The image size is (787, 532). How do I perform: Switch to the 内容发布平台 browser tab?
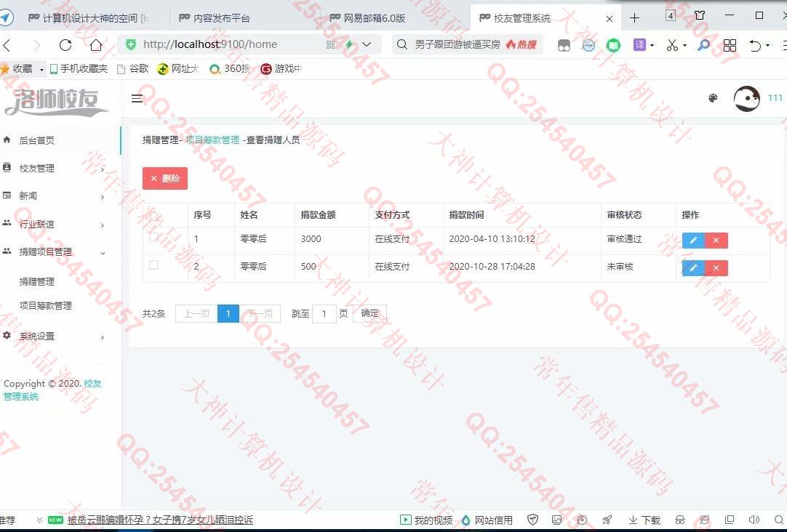pyautogui.click(x=221, y=19)
